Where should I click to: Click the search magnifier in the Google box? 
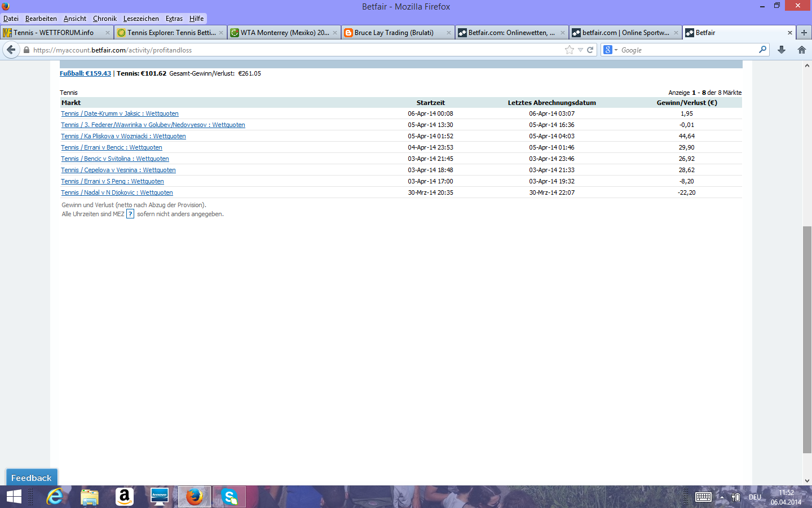762,50
